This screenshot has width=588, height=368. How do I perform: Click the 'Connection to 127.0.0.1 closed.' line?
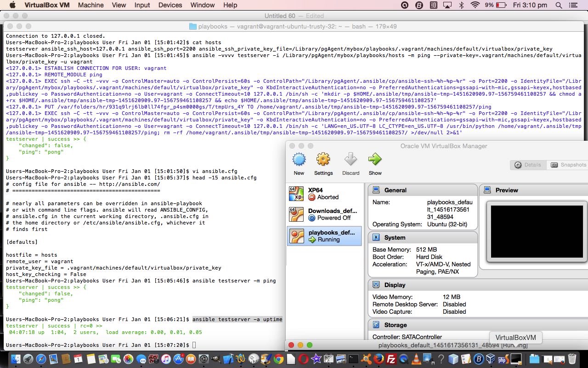[x=56, y=36]
